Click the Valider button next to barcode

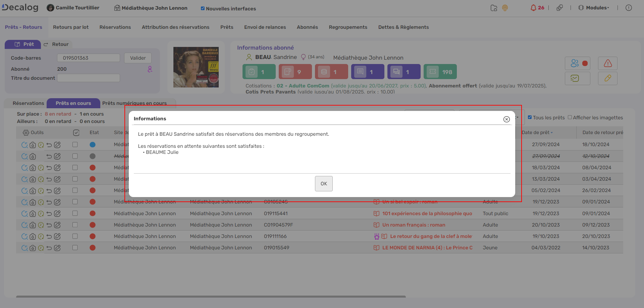point(138,58)
